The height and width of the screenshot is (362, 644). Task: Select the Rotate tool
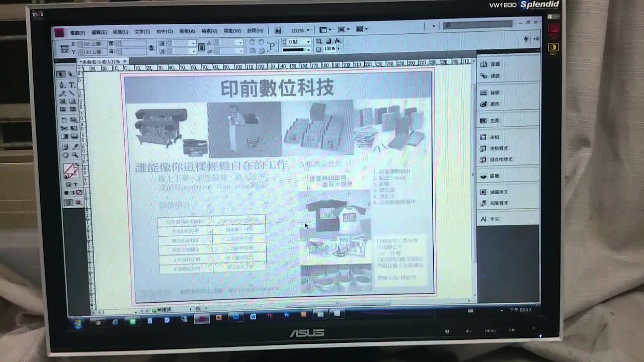(63, 120)
